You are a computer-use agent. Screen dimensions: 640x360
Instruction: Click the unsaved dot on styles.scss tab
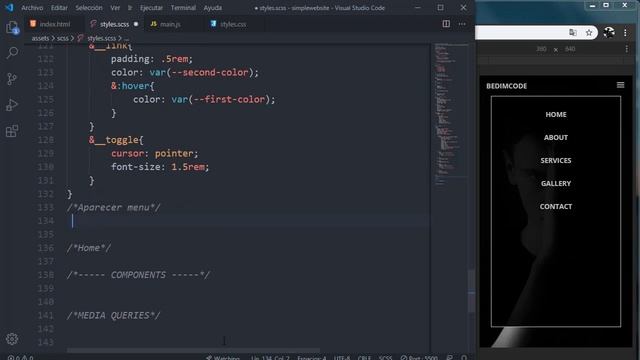click(x=136, y=24)
